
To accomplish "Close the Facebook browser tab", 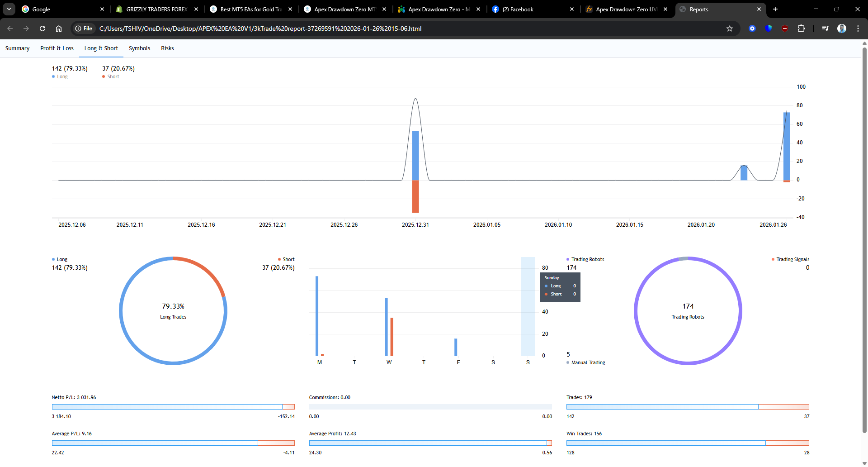I will tap(572, 9).
